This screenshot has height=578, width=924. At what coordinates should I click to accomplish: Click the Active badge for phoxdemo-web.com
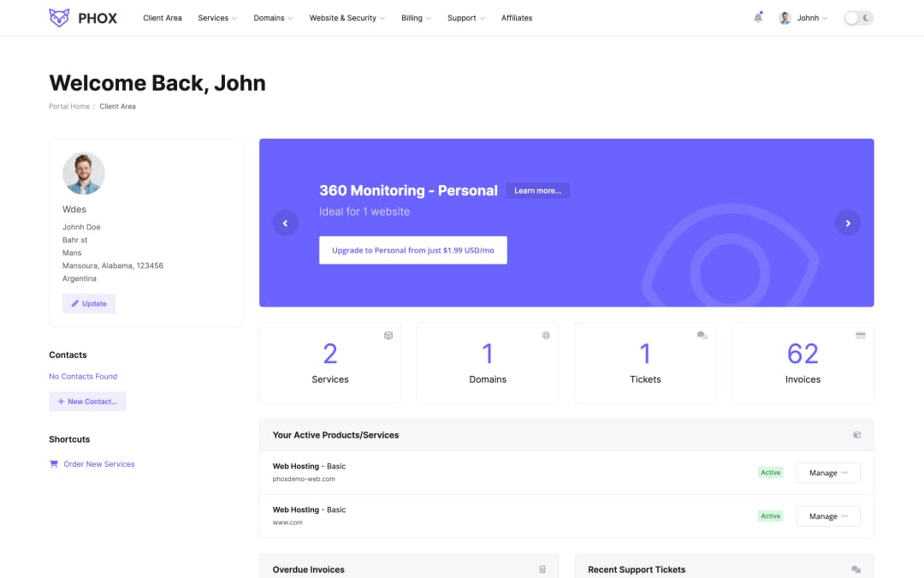[770, 473]
